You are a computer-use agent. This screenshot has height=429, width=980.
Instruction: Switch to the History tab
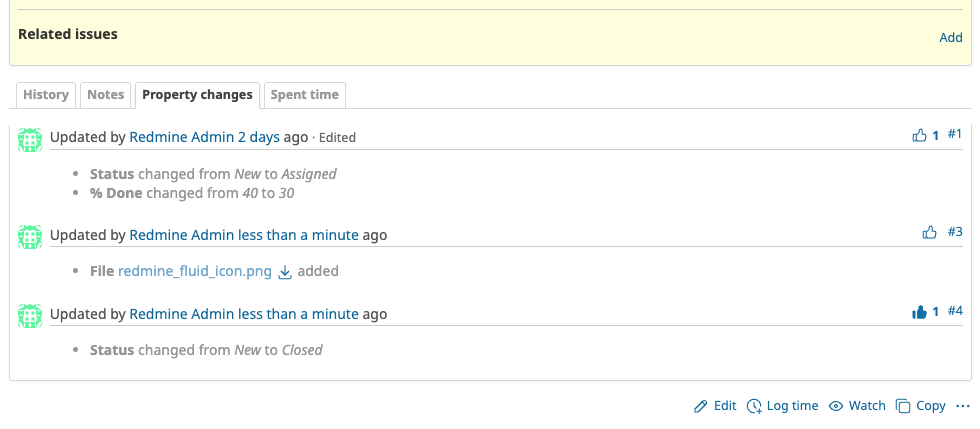coord(45,95)
